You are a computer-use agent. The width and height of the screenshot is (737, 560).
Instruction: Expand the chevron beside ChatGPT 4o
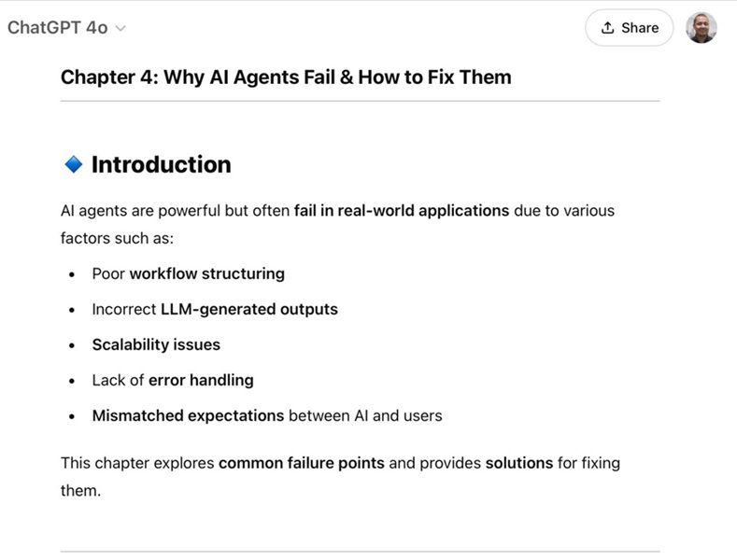tap(120, 29)
